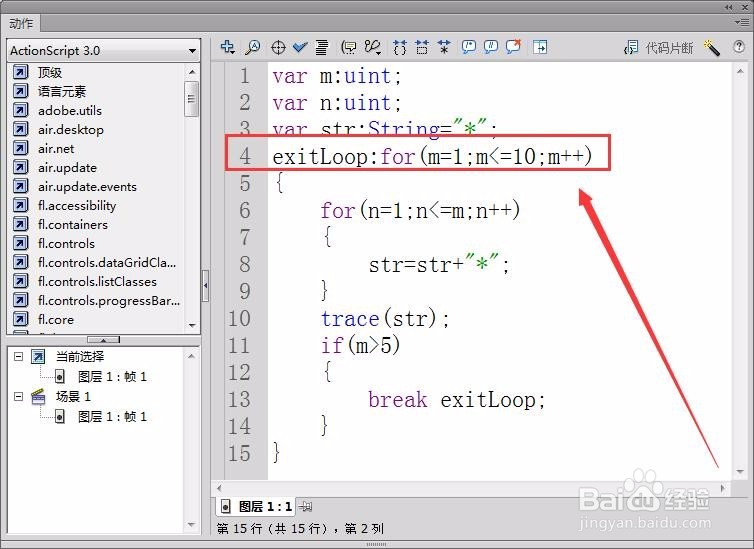This screenshot has height=549, width=754.
Task: Click the insert target path icon
Action: [278, 47]
